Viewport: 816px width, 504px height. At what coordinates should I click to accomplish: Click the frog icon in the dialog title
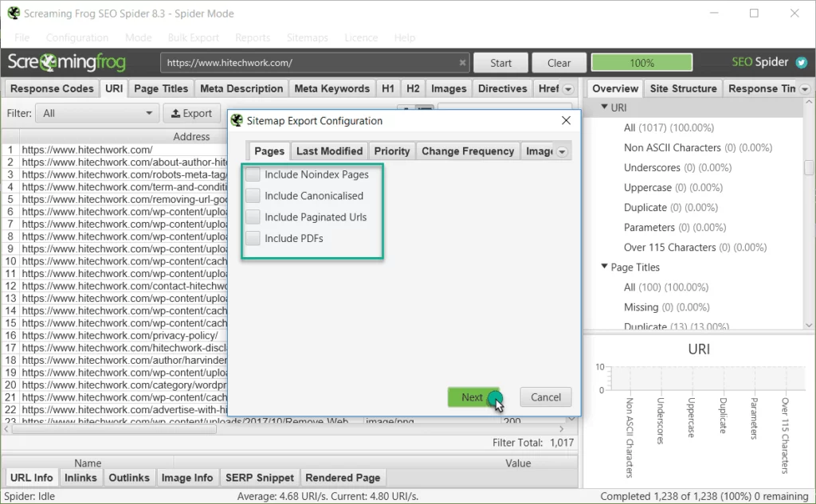coord(237,121)
